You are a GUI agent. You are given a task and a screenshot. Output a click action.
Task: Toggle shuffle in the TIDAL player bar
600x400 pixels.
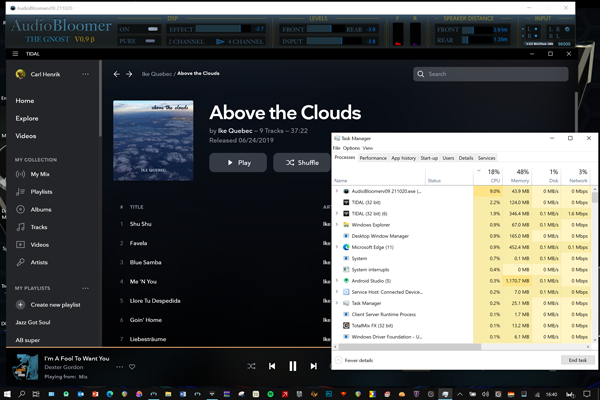coord(251,366)
